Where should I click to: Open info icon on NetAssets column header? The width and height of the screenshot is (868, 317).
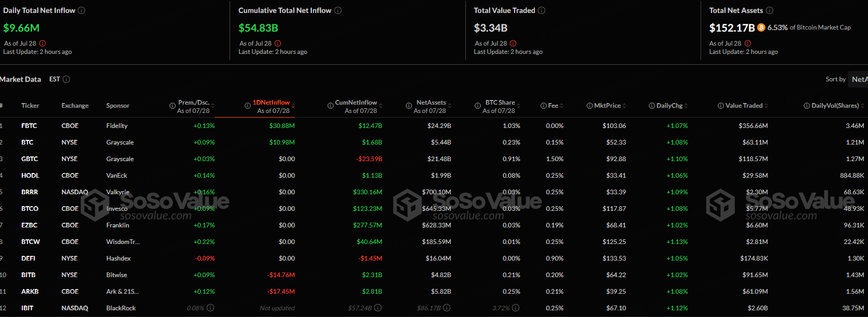pos(409,106)
